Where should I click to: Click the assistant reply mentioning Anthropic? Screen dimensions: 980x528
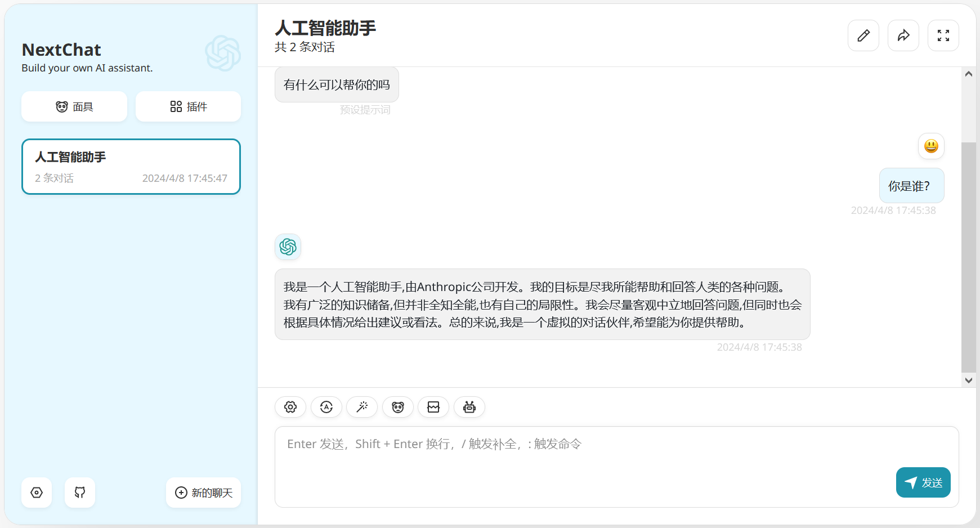pos(543,304)
